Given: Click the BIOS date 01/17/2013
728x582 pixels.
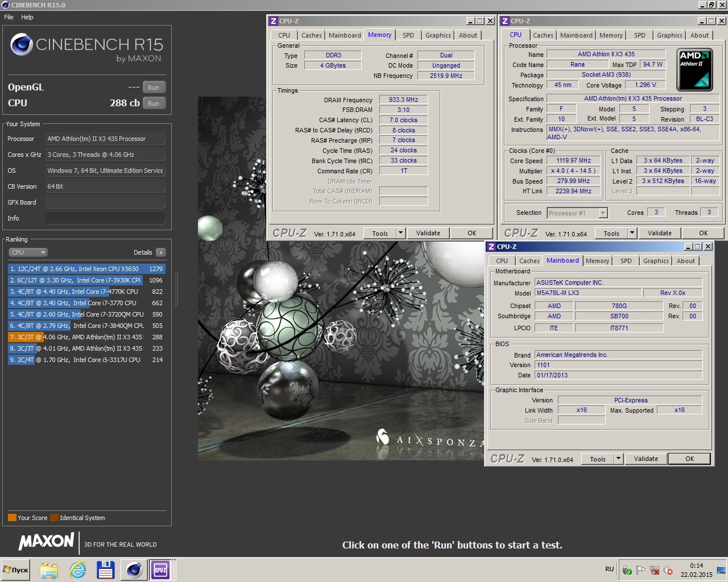Looking at the screenshot, I should 618,375.
